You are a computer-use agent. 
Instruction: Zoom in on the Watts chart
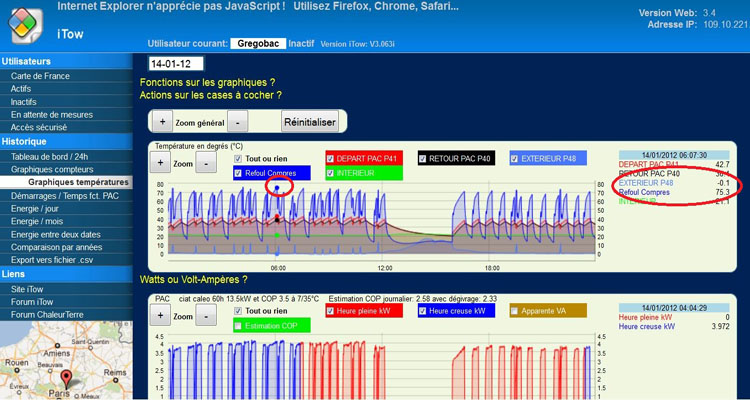pyautogui.click(x=162, y=315)
